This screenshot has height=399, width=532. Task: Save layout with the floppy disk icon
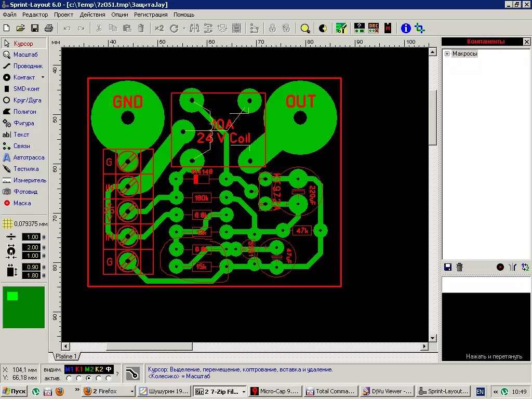[x=35, y=28]
